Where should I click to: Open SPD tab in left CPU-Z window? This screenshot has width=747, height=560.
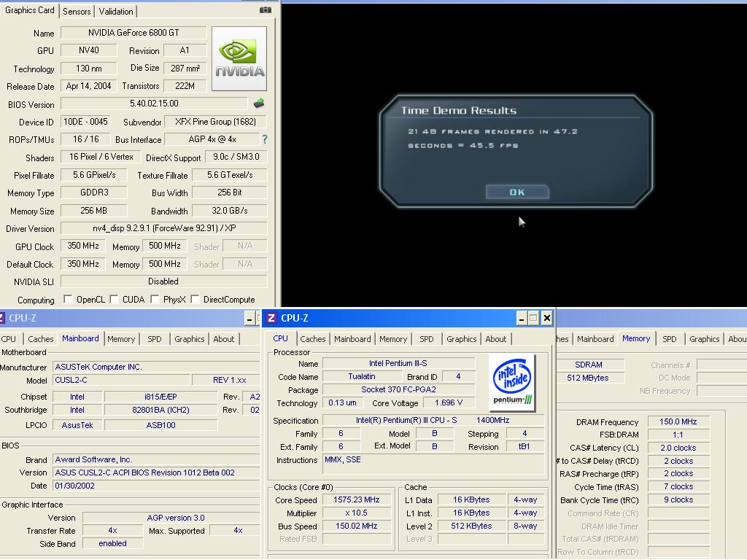pyautogui.click(x=155, y=339)
